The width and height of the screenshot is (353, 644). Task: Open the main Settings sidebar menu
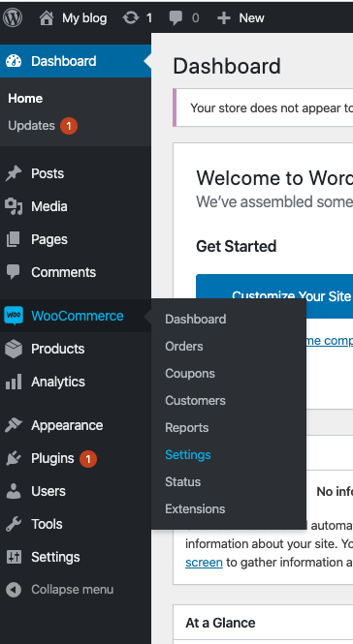coord(55,558)
